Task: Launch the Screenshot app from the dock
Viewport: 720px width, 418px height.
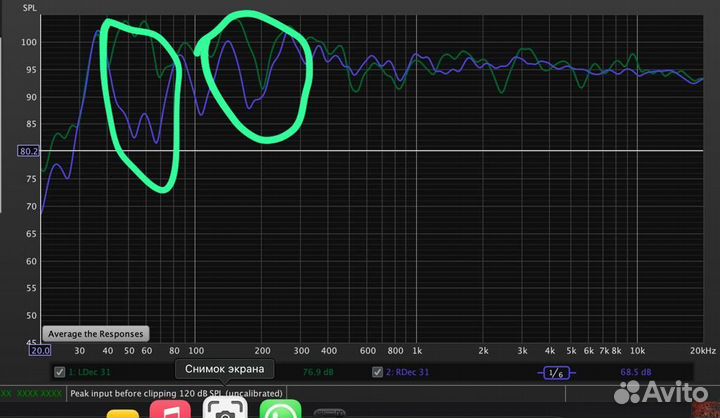Action: pos(225,411)
